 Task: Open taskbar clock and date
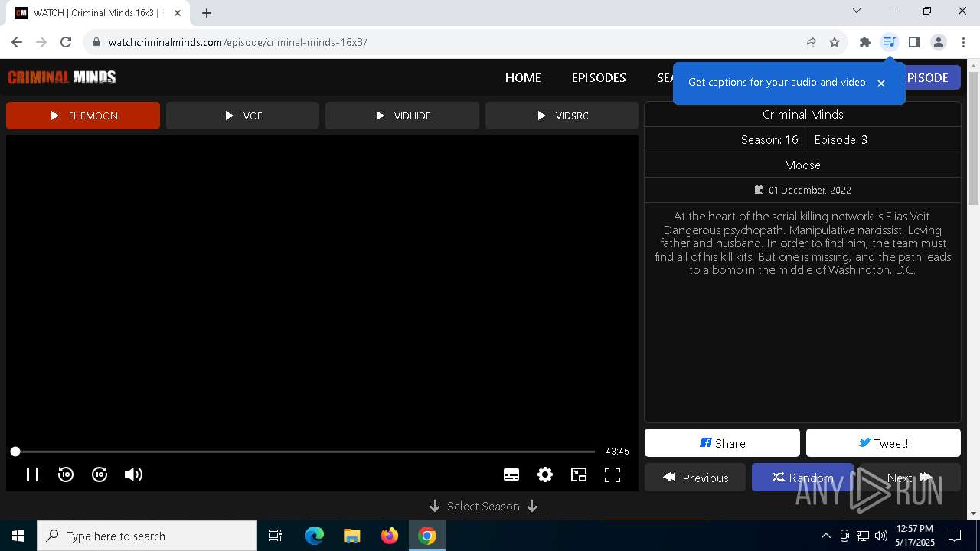pyautogui.click(x=915, y=536)
